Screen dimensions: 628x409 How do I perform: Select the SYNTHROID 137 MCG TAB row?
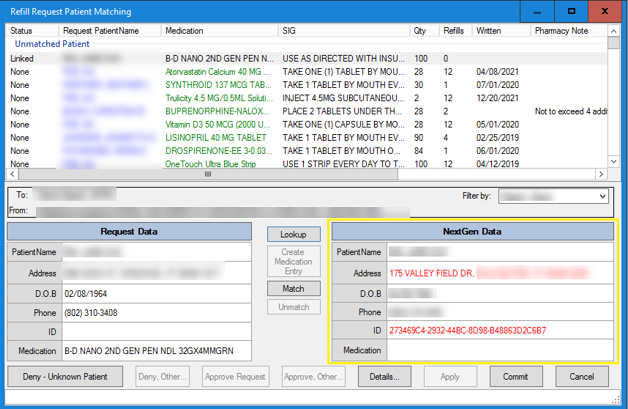click(x=307, y=85)
